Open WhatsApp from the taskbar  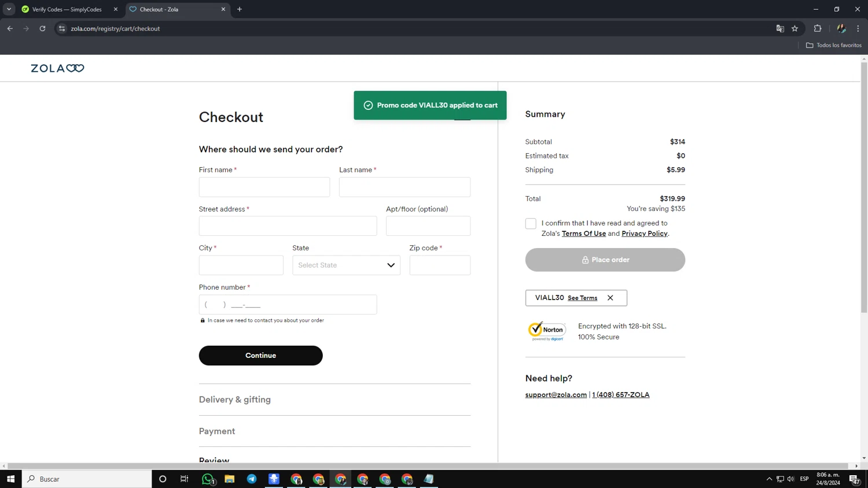click(x=208, y=479)
